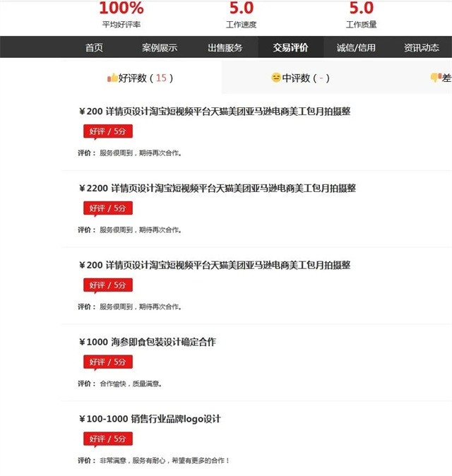This screenshot has height=476, width=452.
Task: Show the 好评数 (15) reviews
Action: tap(141, 78)
